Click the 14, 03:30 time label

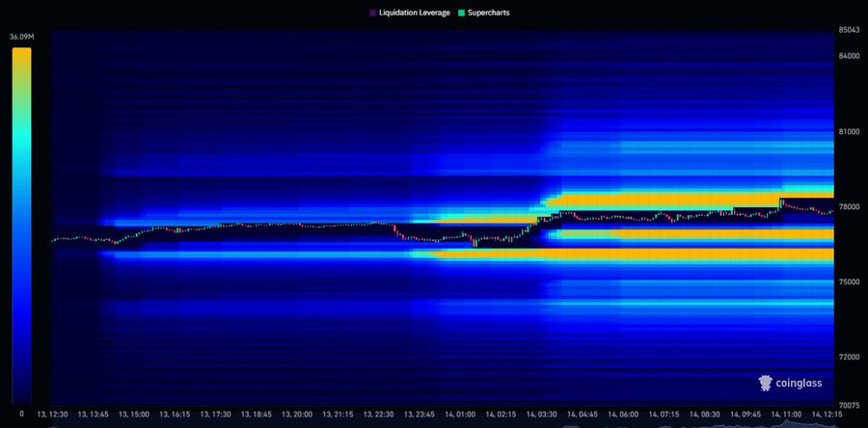[x=541, y=415]
